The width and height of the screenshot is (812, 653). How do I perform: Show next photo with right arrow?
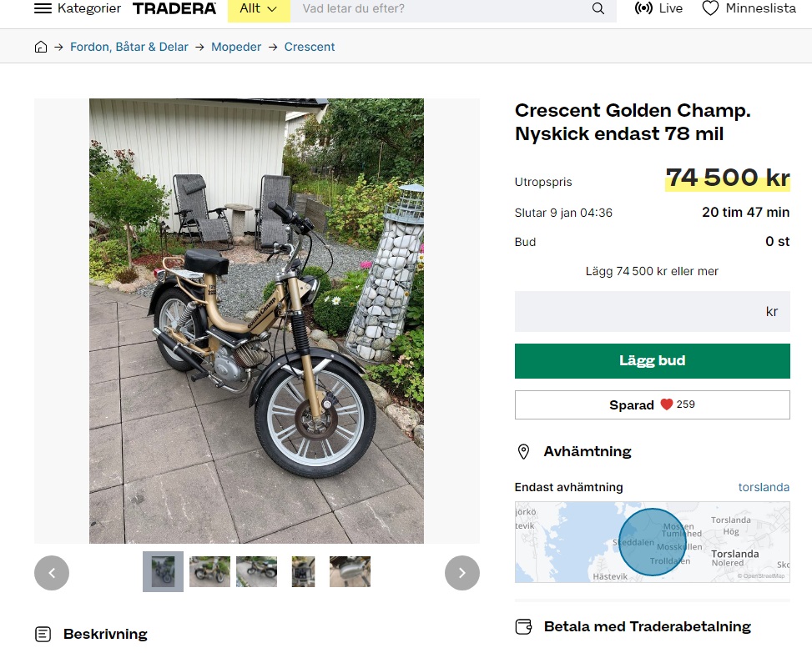pos(462,573)
